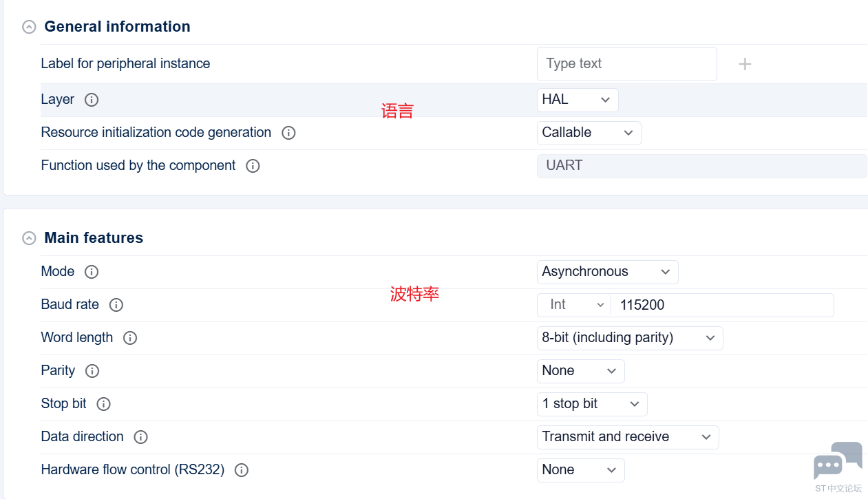Image resolution: width=868 pixels, height=499 pixels.
Task: Open the Mode dropdown set to Asynchronous
Action: 607,272
